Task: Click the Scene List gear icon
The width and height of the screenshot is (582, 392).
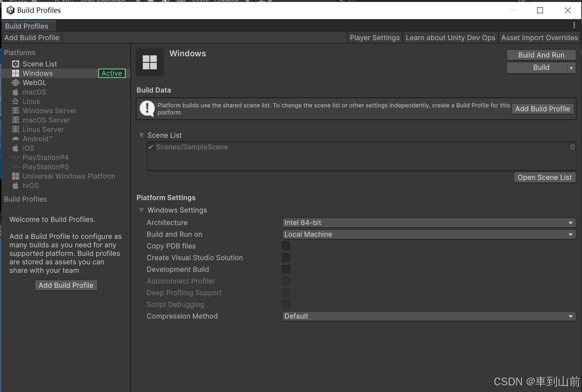Action: click(x=16, y=64)
